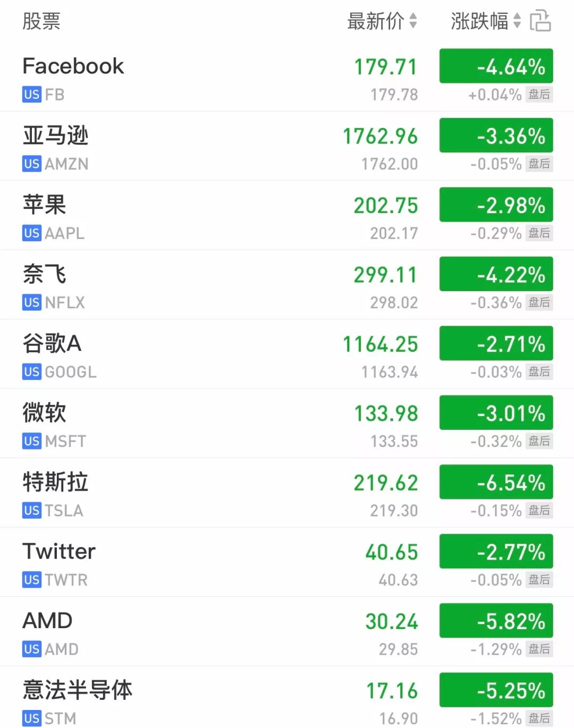Click the US badge next to NFLX

pos(31,302)
